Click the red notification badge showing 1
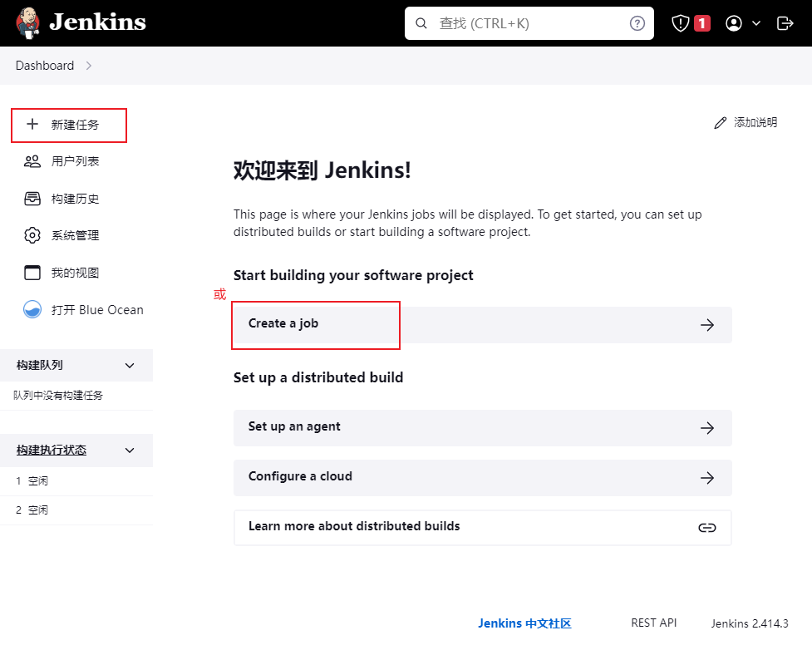The image size is (812, 650). click(701, 23)
